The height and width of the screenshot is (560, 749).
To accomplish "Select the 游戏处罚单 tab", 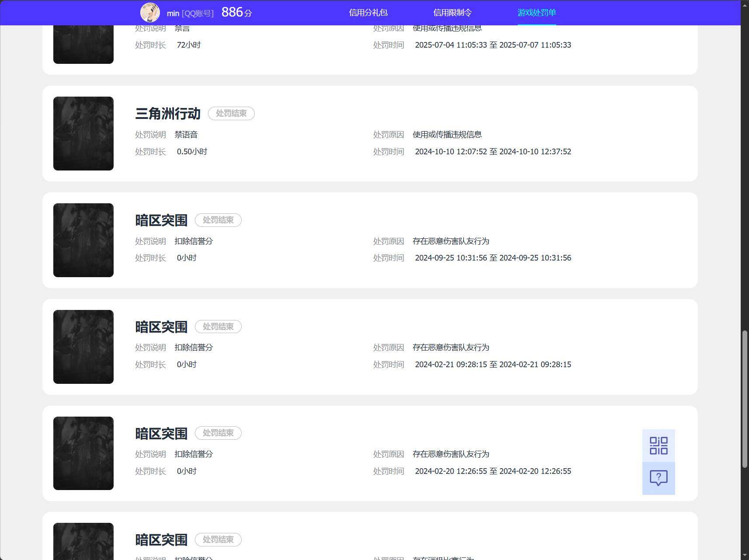I will pyautogui.click(x=537, y=13).
